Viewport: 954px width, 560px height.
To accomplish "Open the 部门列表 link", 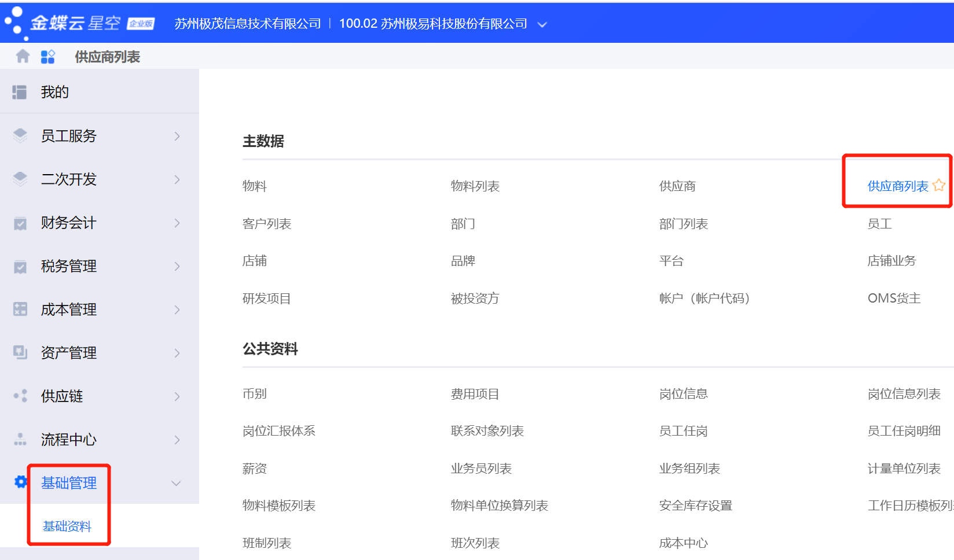I will click(x=684, y=224).
